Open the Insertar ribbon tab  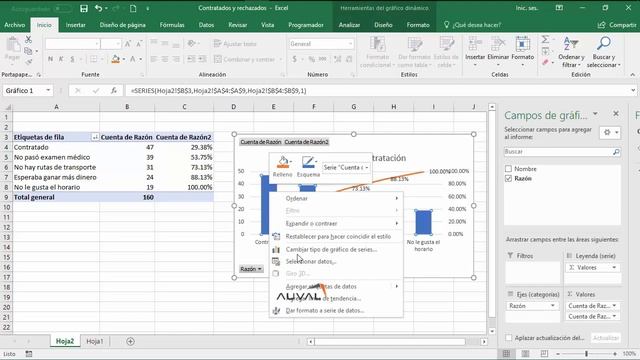pyautogui.click(x=76, y=25)
